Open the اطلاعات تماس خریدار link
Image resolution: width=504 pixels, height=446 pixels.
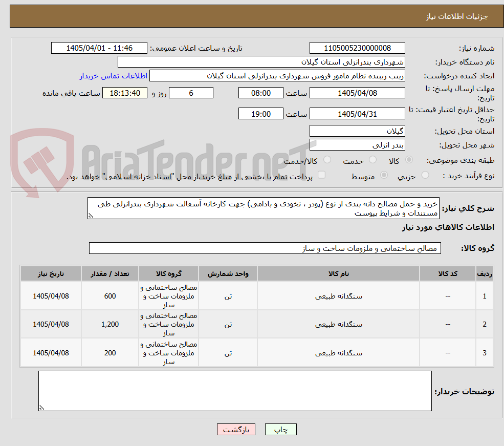[x=114, y=76]
